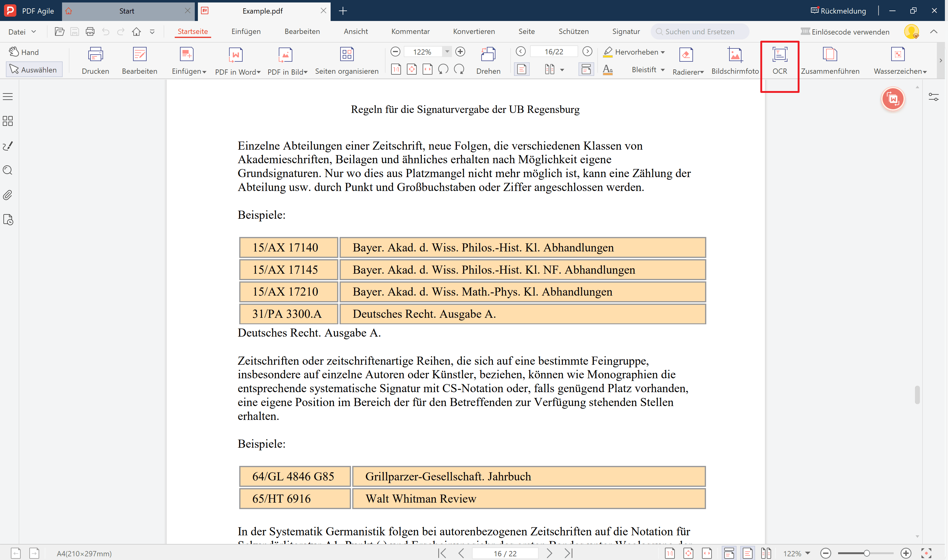Open the Zusammenführen merge tool
Viewport: 948px width, 560px height.
tap(830, 61)
